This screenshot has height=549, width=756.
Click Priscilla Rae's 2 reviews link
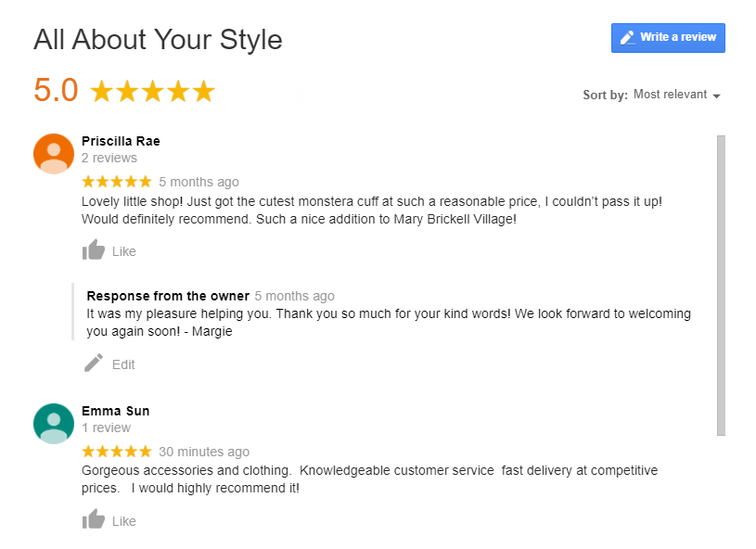(109, 158)
